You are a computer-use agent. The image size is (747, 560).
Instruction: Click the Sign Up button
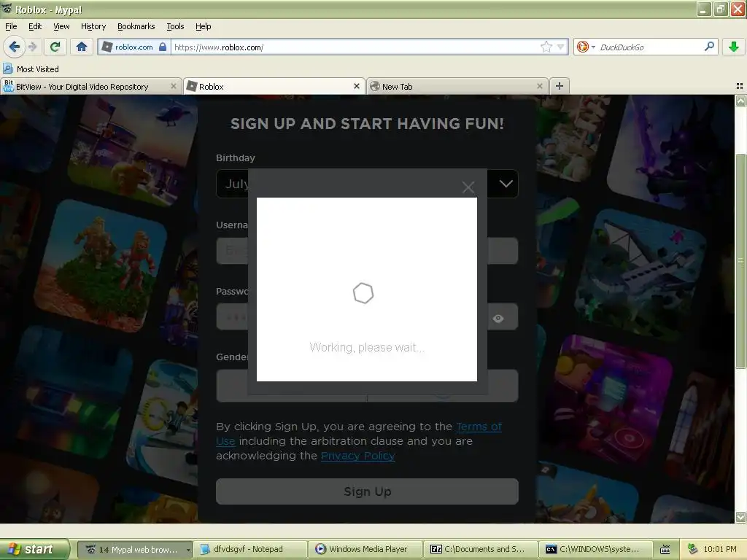(x=367, y=491)
